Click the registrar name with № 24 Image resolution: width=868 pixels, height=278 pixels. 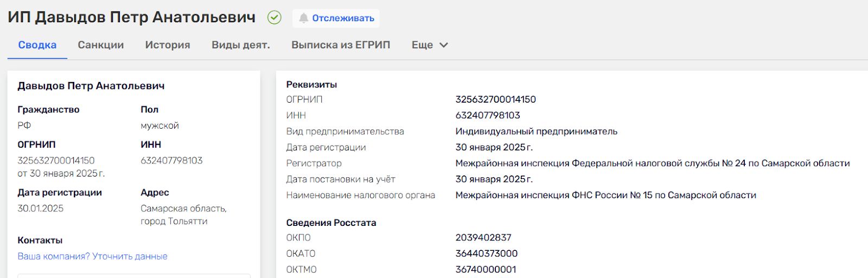click(653, 163)
